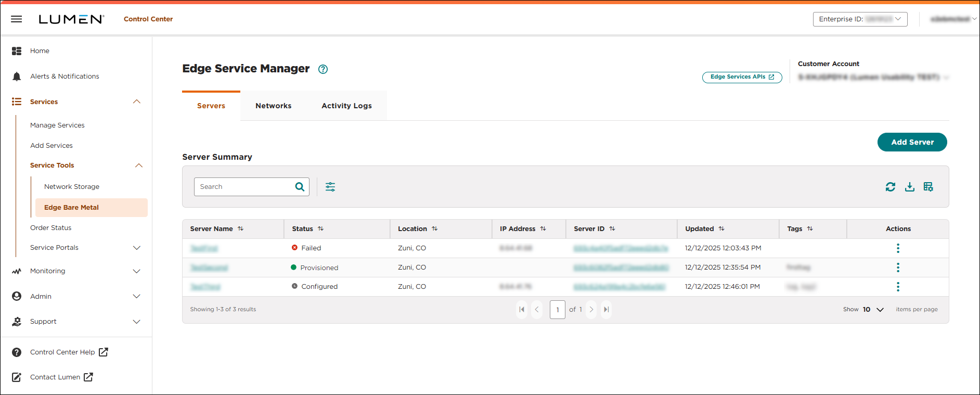Click the Admin user icon

[x=17, y=296]
